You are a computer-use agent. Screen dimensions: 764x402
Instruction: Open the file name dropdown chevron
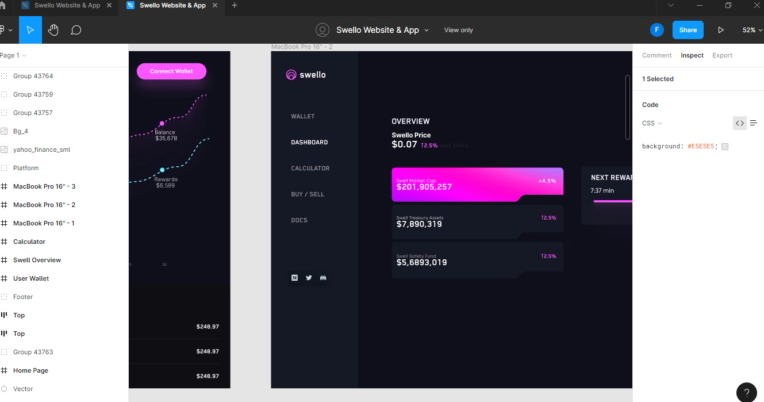426,30
